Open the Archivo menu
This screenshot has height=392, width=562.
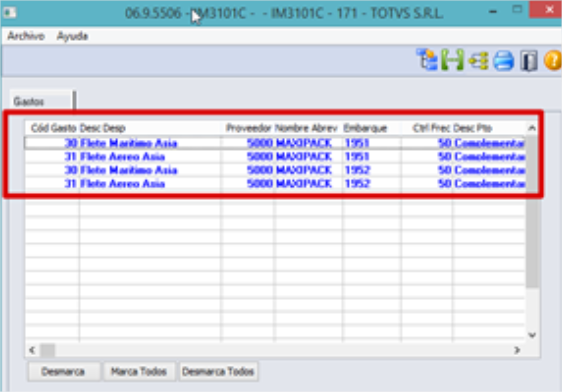26,36
